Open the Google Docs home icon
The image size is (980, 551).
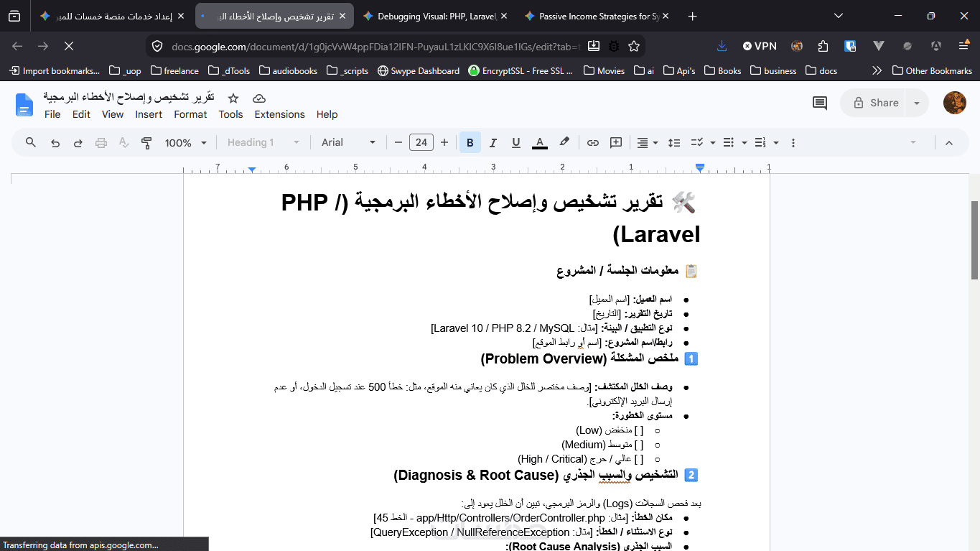pos(24,105)
